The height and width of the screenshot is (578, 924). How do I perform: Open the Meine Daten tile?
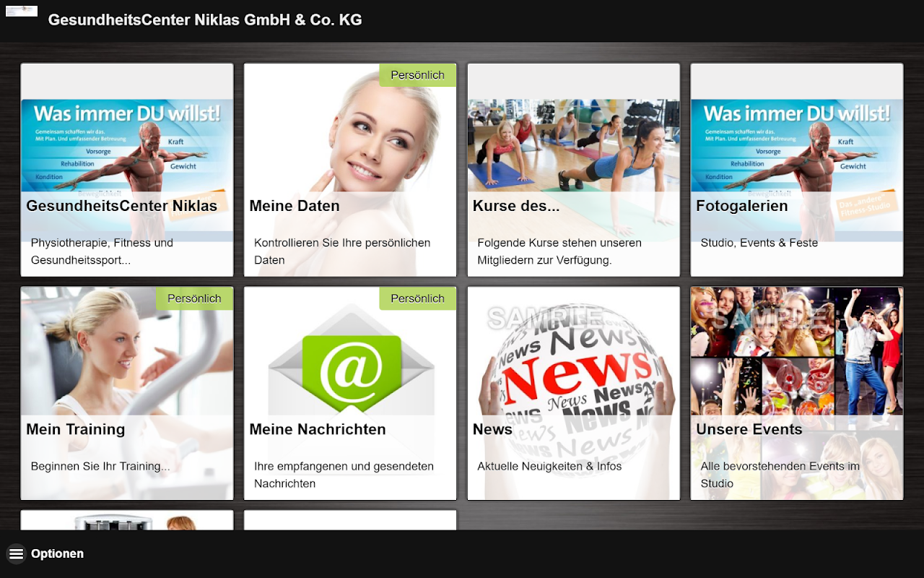click(x=350, y=170)
